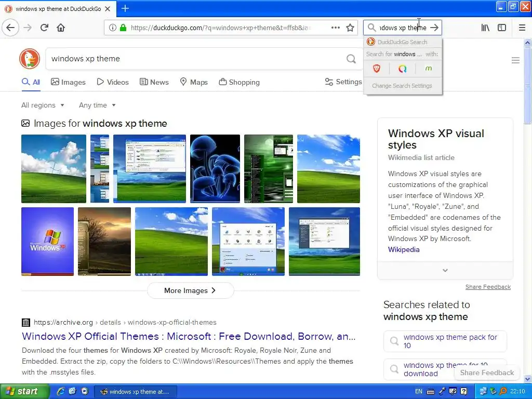The width and height of the screenshot is (532, 399).
Task: Click the help question mark tray icon
Action: pos(464,391)
